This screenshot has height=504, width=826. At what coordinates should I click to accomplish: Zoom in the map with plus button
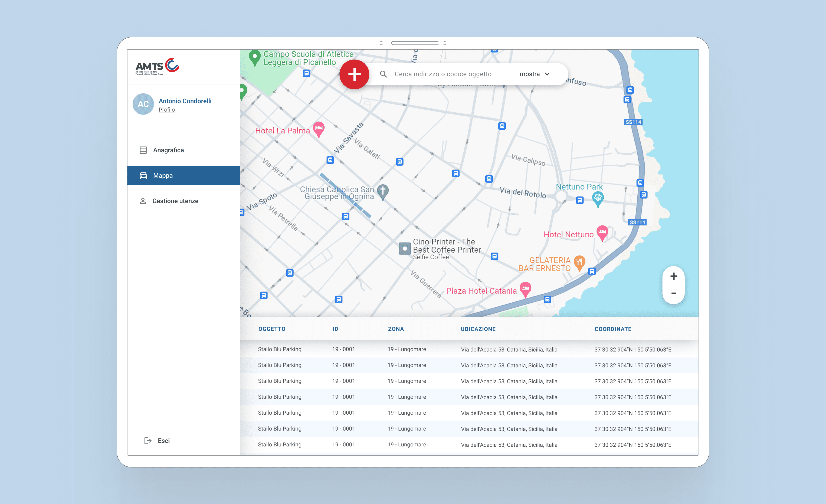coord(673,276)
